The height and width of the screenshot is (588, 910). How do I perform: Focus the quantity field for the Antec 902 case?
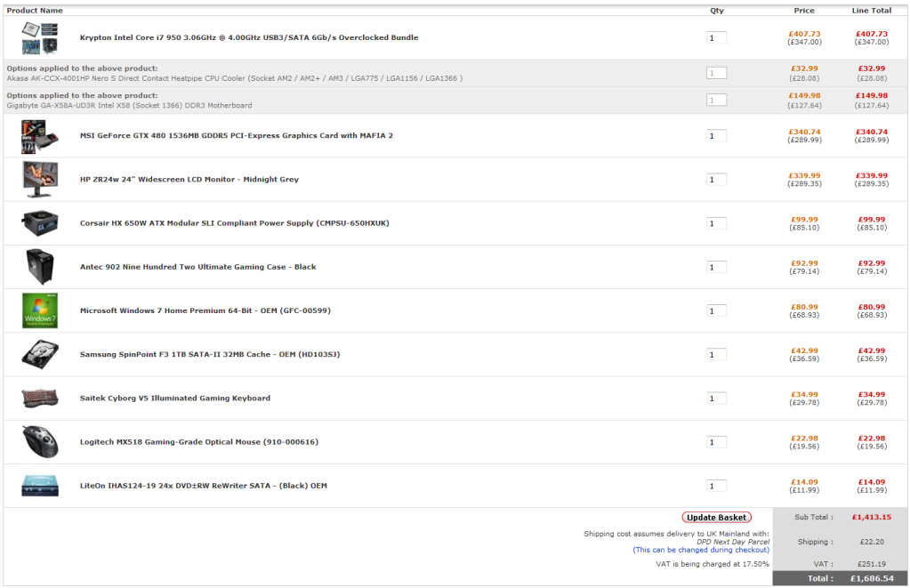[717, 268]
